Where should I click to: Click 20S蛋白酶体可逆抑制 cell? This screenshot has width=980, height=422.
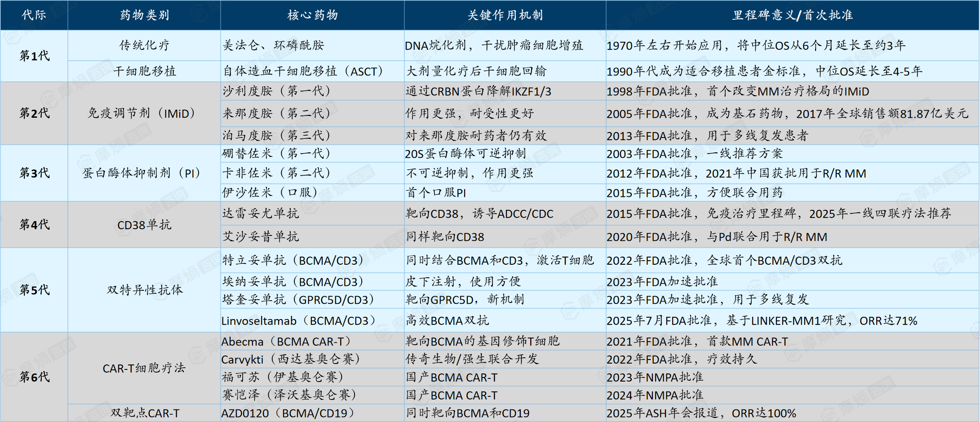pos(505,153)
